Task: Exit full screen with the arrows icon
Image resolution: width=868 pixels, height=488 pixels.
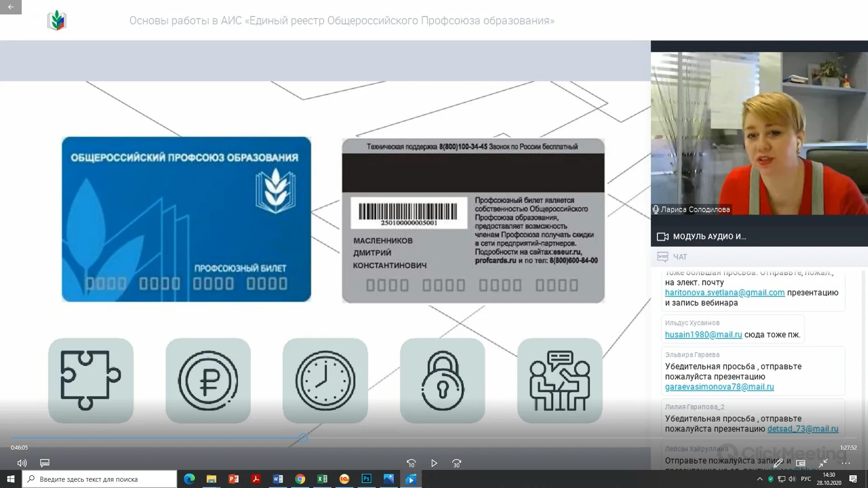Action: pos(823,463)
